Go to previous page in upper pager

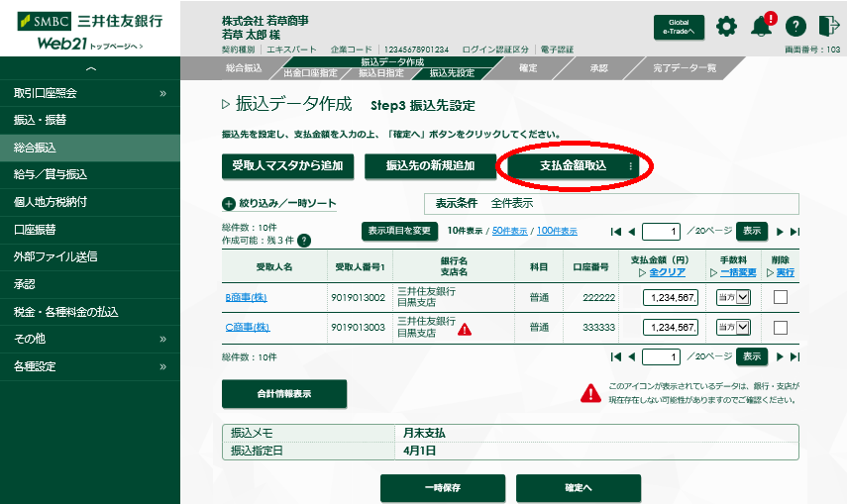[x=631, y=232]
